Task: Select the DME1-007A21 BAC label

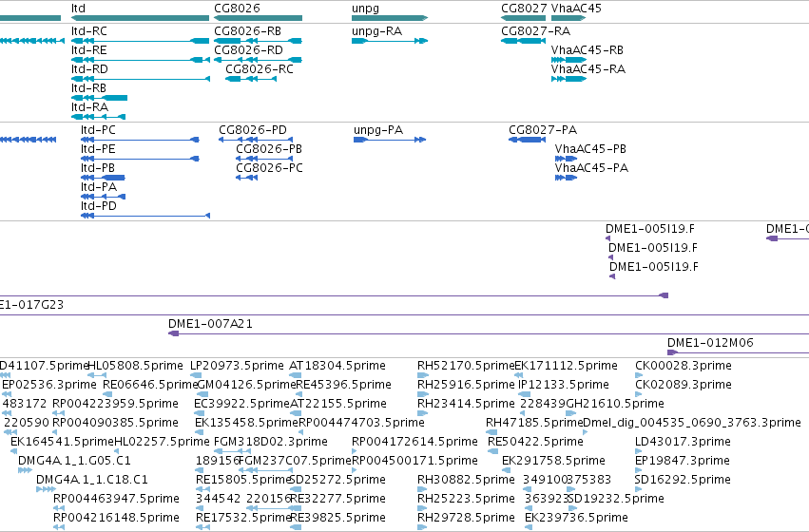Action: pyautogui.click(x=210, y=324)
